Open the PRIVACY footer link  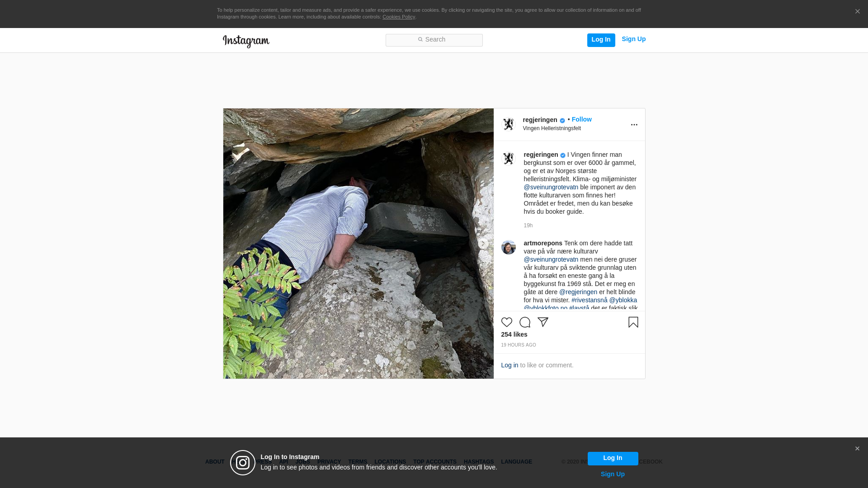click(329, 462)
